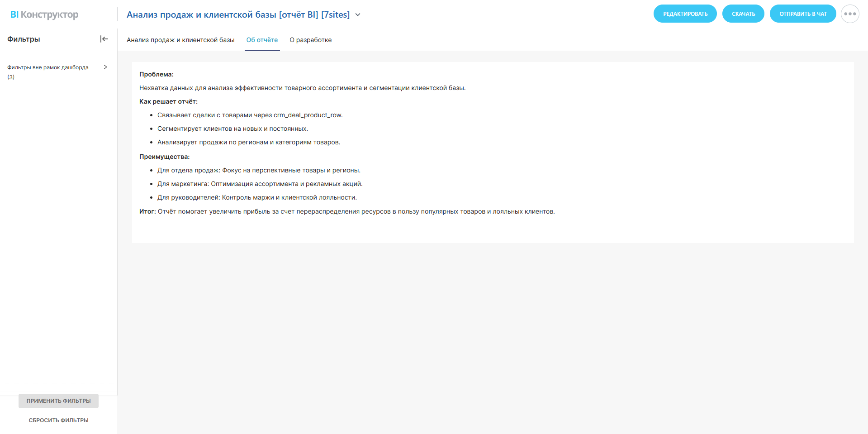Screen dimensions: 868x434
Task: Switch to Анализ продаж и клиентской базы tab
Action: point(180,40)
